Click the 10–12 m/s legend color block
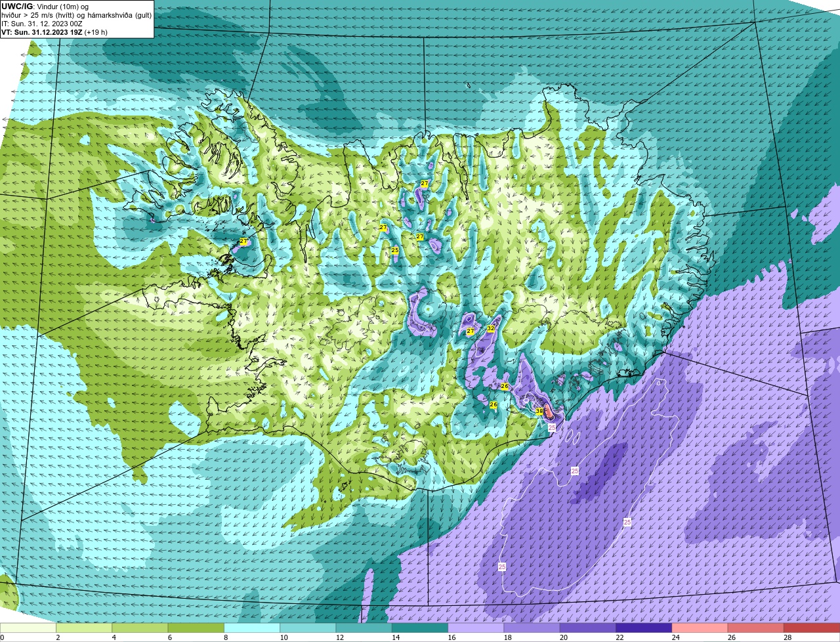This screenshot has width=840, height=642. 308,628
